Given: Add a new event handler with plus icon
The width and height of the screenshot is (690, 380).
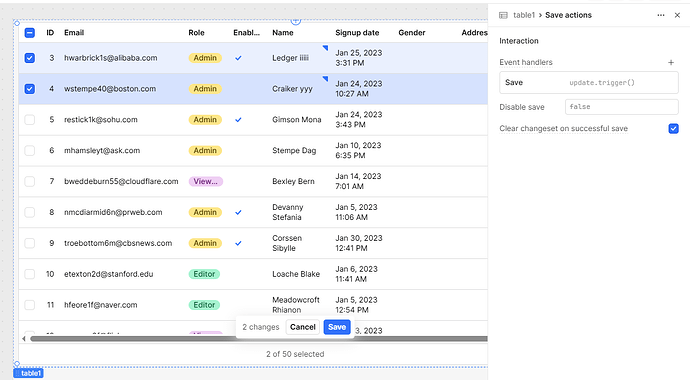Looking at the screenshot, I should coord(671,62).
